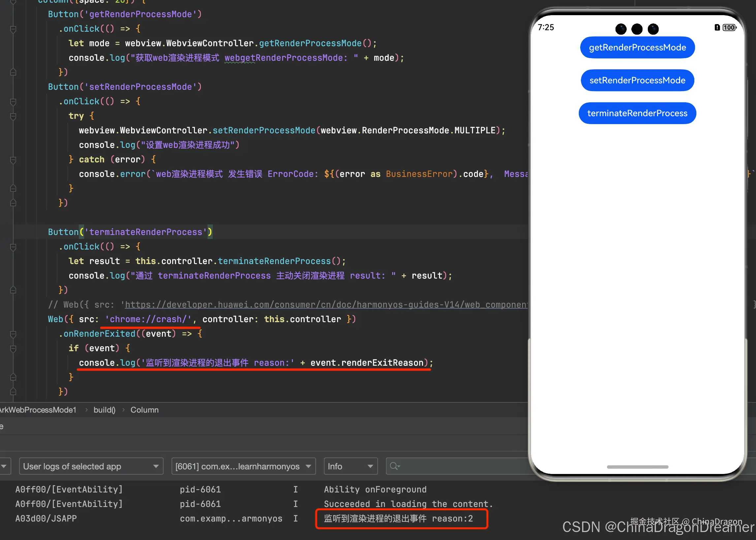Image resolution: width=756 pixels, height=540 pixels.
Task: Fold the catch block via gutter marker
Action: (13, 160)
